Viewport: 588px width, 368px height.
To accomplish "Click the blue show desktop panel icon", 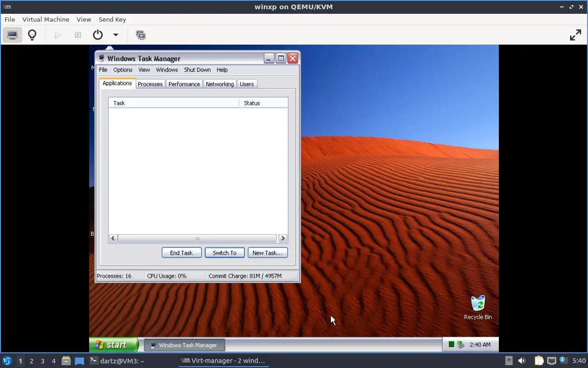I will 79,361.
